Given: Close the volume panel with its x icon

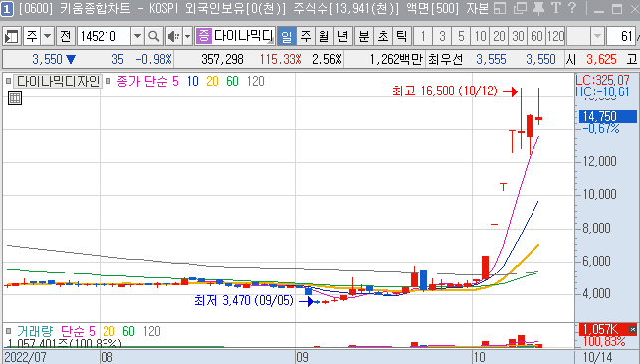Looking at the screenshot, I should (632, 329).
